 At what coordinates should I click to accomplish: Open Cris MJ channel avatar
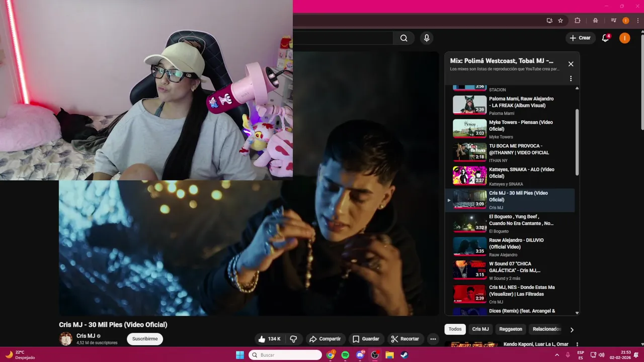pyautogui.click(x=66, y=339)
